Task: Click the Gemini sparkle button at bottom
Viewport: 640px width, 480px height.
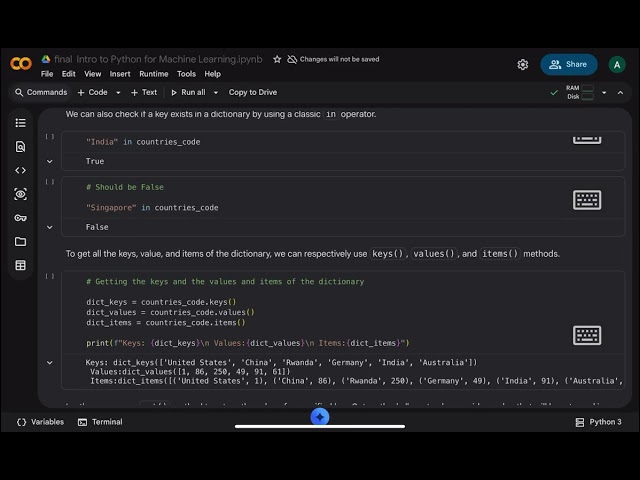Action: pos(320,417)
